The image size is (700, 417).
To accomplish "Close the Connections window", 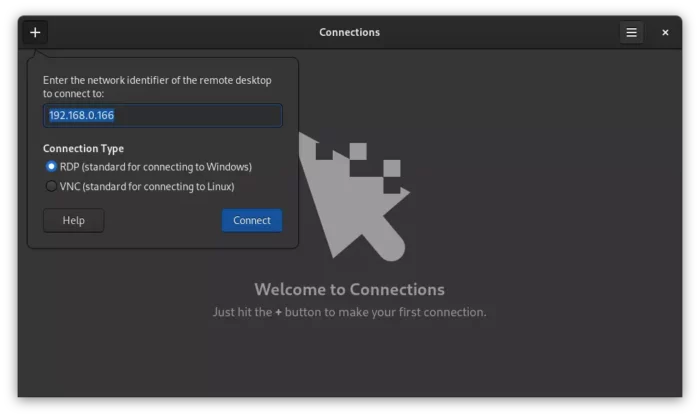I will pyautogui.click(x=665, y=33).
